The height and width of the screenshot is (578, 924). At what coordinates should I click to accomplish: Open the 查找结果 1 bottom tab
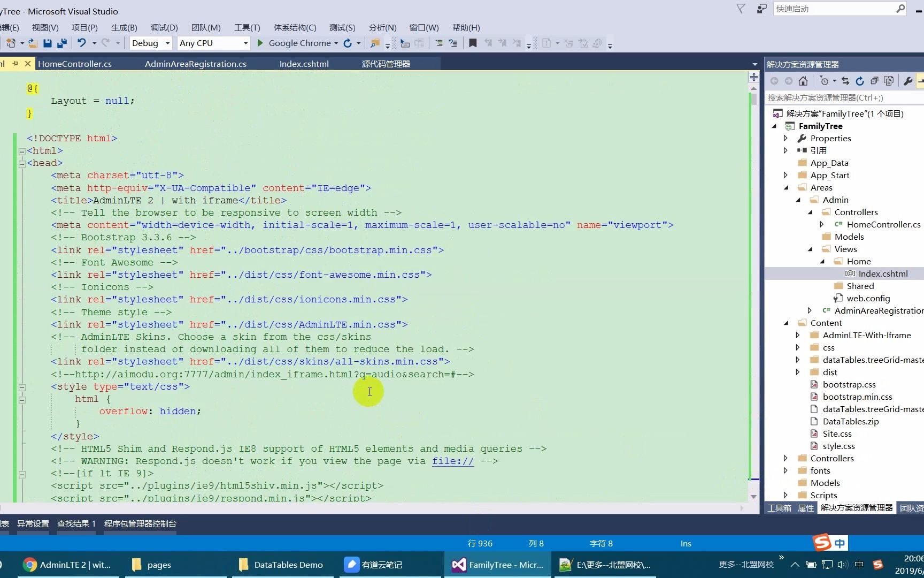(x=76, y=523)
